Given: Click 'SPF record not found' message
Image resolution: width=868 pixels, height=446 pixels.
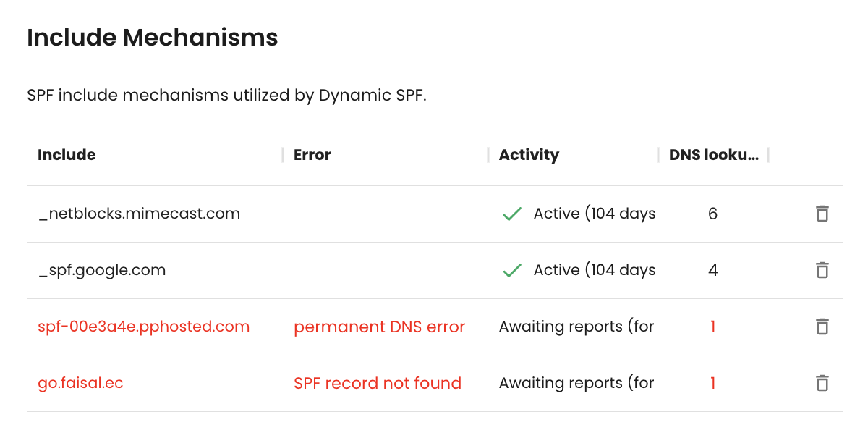Looking at the screenshot, I should pyautogui.click(x=378, y=383).
